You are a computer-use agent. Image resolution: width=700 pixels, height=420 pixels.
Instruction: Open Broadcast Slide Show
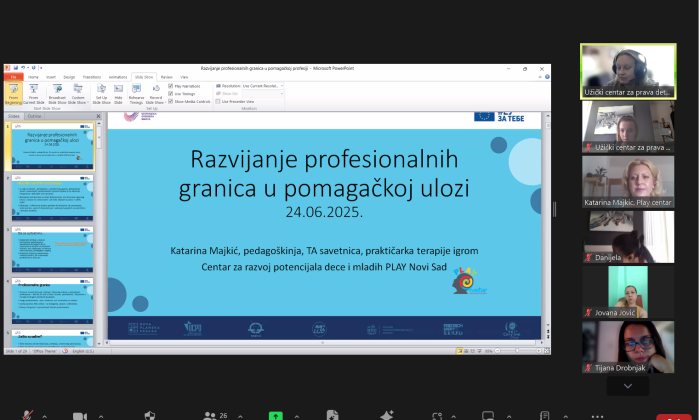(x=57, y=94)
